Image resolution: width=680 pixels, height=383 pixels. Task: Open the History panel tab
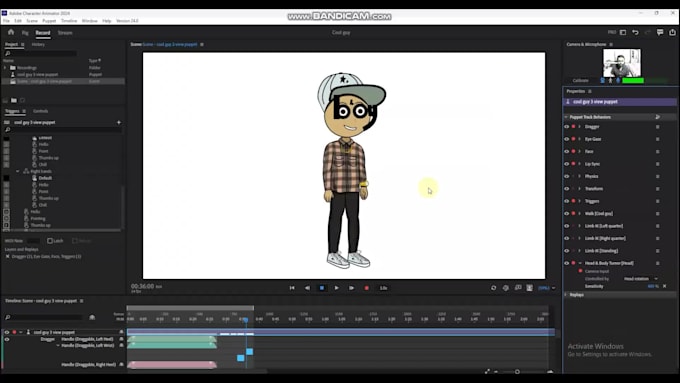[38, 44]
